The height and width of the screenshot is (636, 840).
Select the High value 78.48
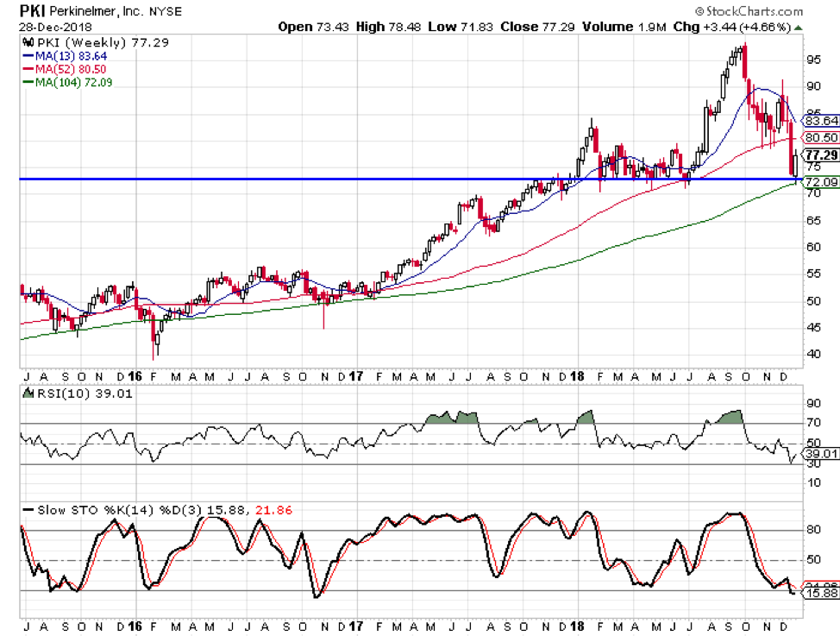404,27
